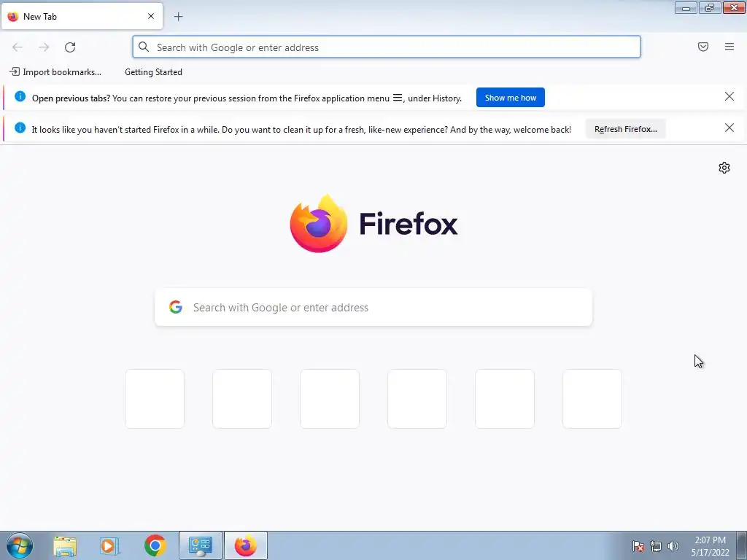Click the Google G icon in search box
The height and width of the screenshot is (560, 747).
[176, 307]
